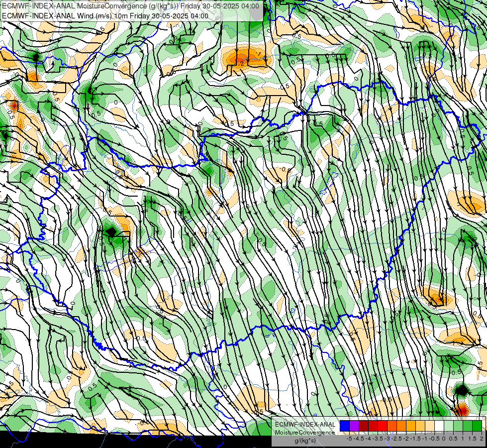Click the -3.5 tick label in the legend
This screenshot has width=487, height=448.
378,439
